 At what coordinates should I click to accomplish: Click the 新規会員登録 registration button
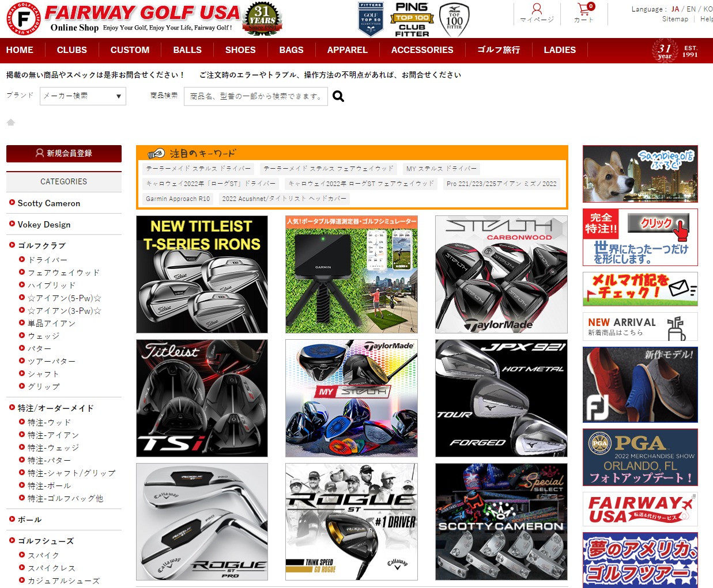[x=64, y=153]
